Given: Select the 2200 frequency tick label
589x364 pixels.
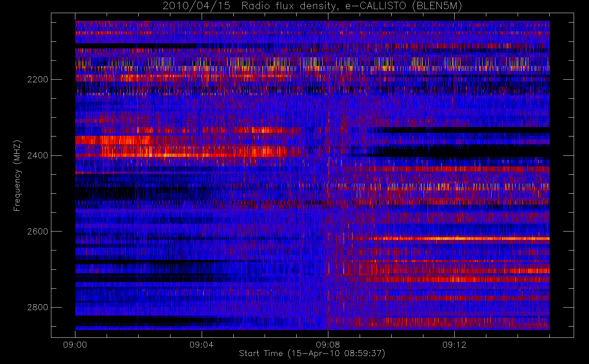Looking at the screenshot, I should (x=37, y=79).
